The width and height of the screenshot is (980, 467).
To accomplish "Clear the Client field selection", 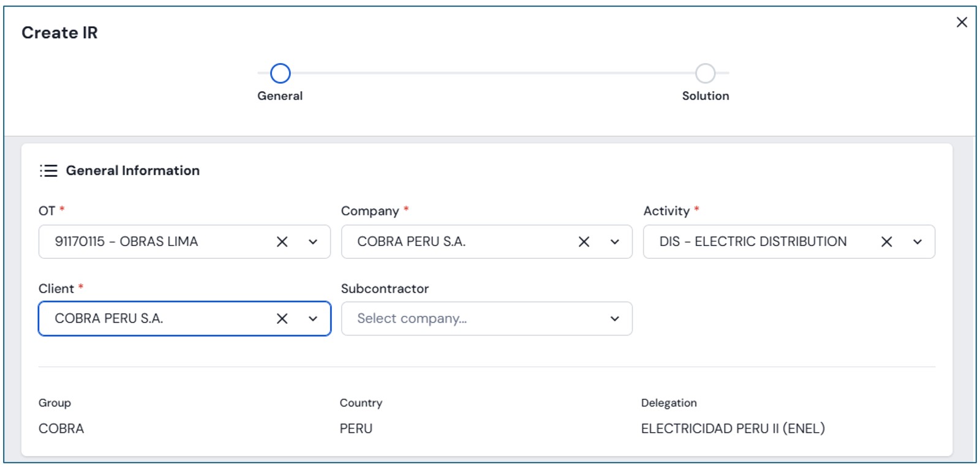I will (282, 319).
